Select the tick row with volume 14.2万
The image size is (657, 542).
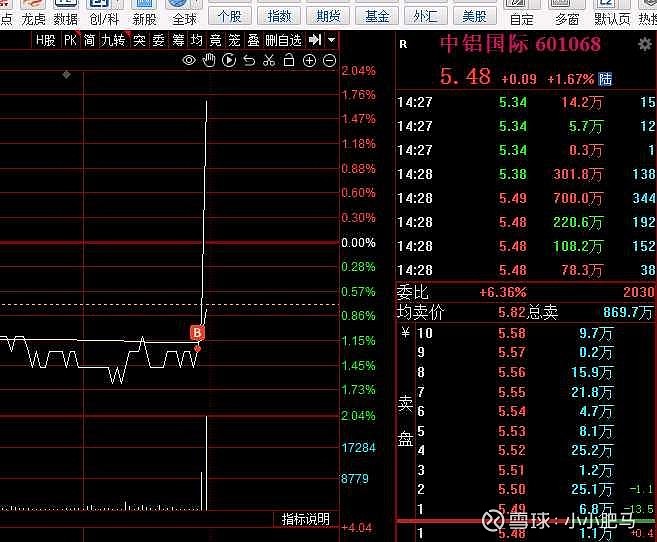pyautogui.click(x=525, y=102)
